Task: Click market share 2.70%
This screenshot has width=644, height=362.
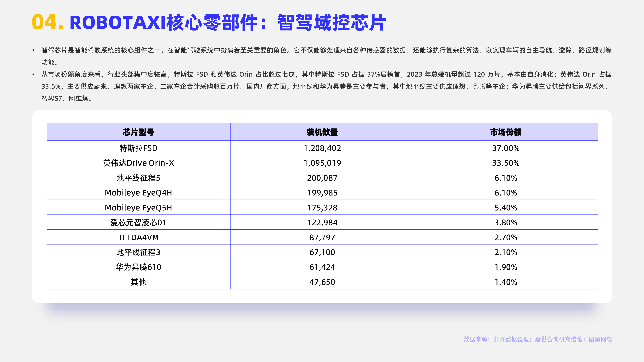Action: (506, 237)
